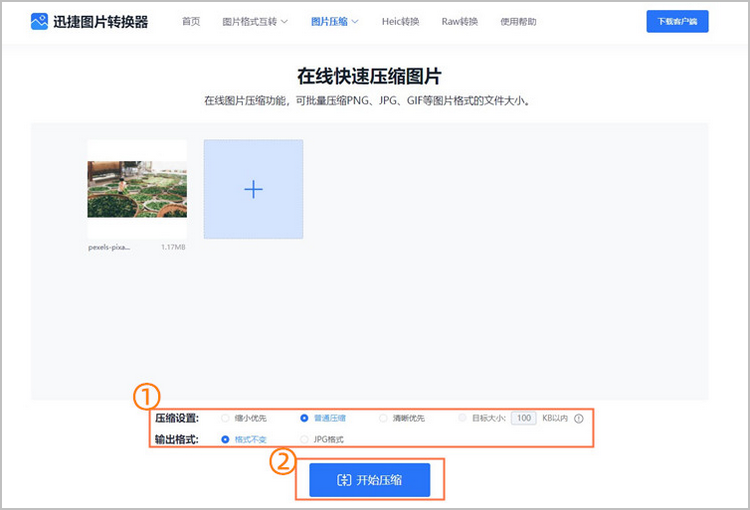The width and height of the screenshot is (750, 510).
Task: Click the plus icon to add images
Action: coord(253,189)
